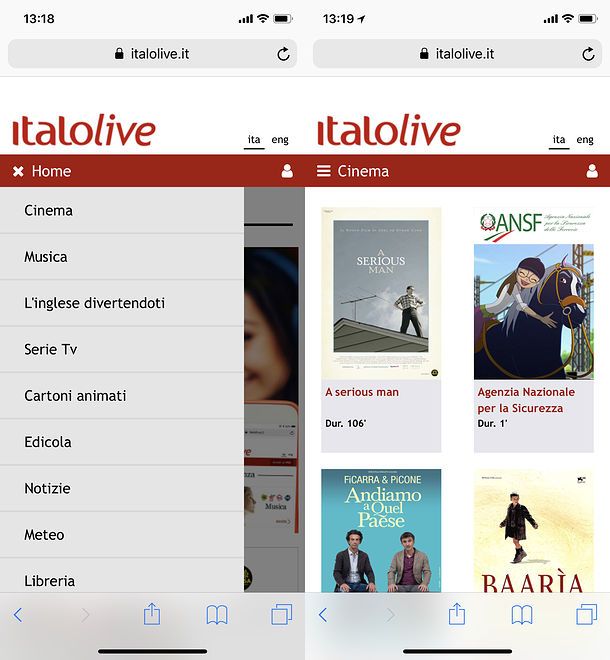Tap share icon in left phone Safari toolbar
Image resolution: width=610 pixels, height=660 pixels.
pos(152,614)
